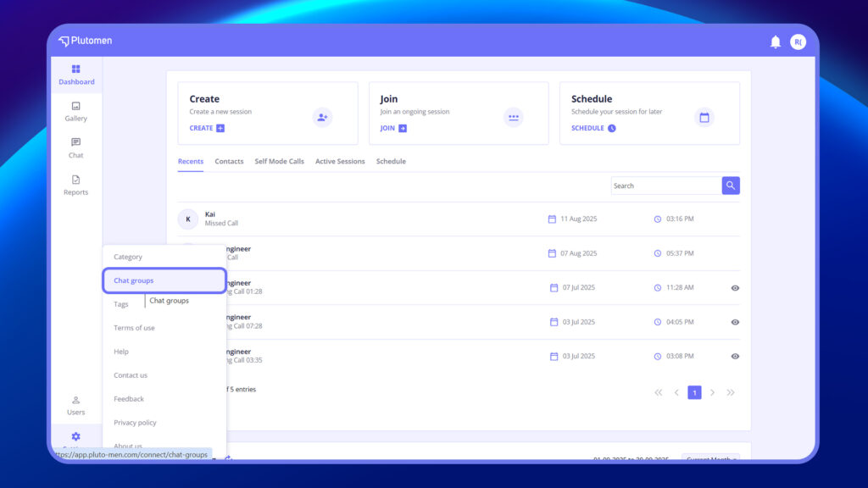
Task: Go to previous page
Action: [676, 392]
